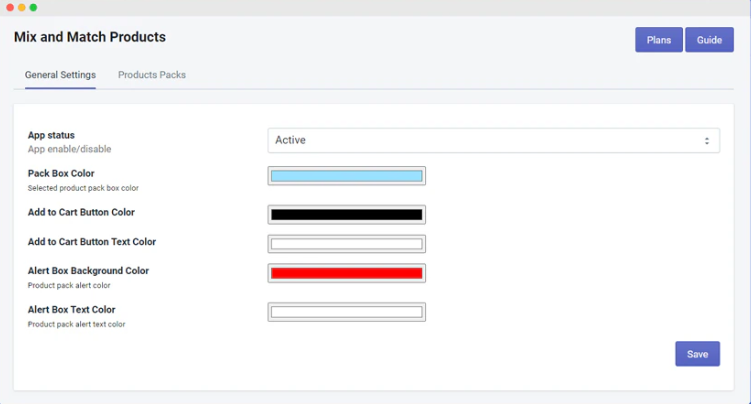Close the window with the red button
The width and height of the screenshot is (751, 404).
tap(9, 7)
